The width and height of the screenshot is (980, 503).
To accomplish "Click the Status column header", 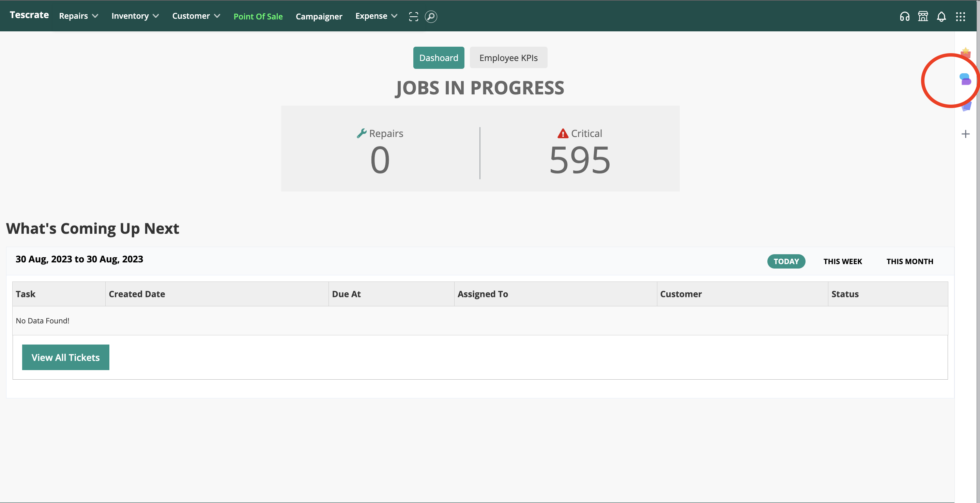I will click(888, 294).
